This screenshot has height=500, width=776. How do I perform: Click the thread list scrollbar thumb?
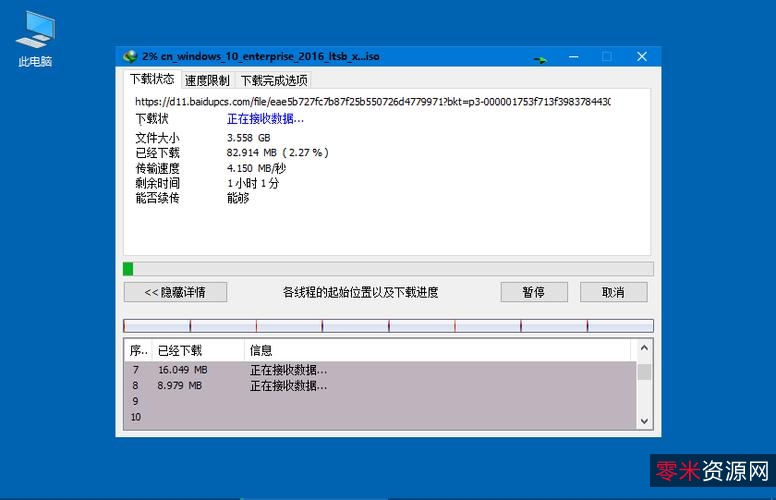[644, 372]
